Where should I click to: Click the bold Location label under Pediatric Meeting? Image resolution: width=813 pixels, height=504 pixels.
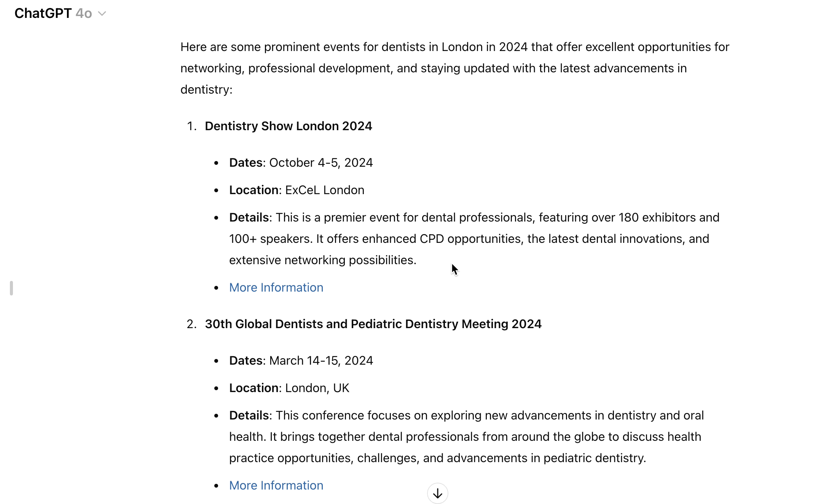(253, 388)
